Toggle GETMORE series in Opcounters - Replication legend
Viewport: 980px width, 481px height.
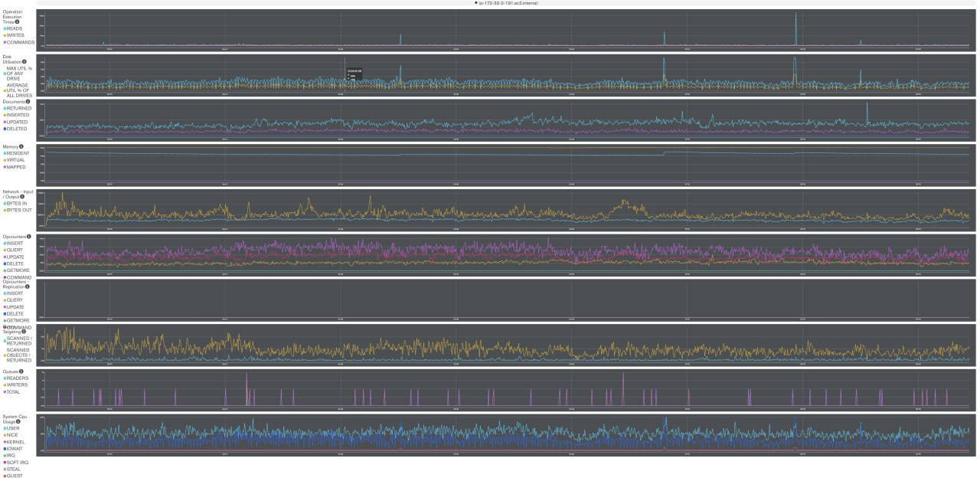15,321
